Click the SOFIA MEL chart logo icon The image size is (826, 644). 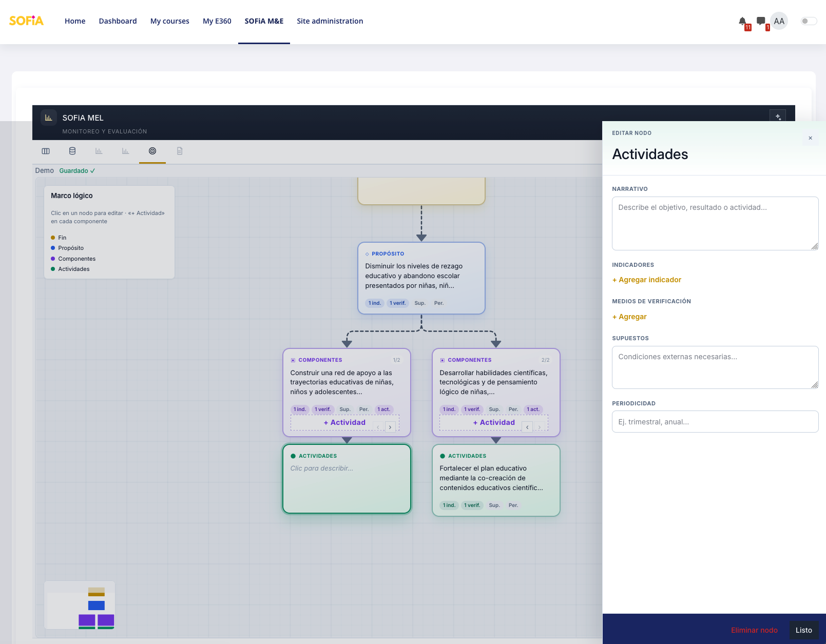(49, 118)
